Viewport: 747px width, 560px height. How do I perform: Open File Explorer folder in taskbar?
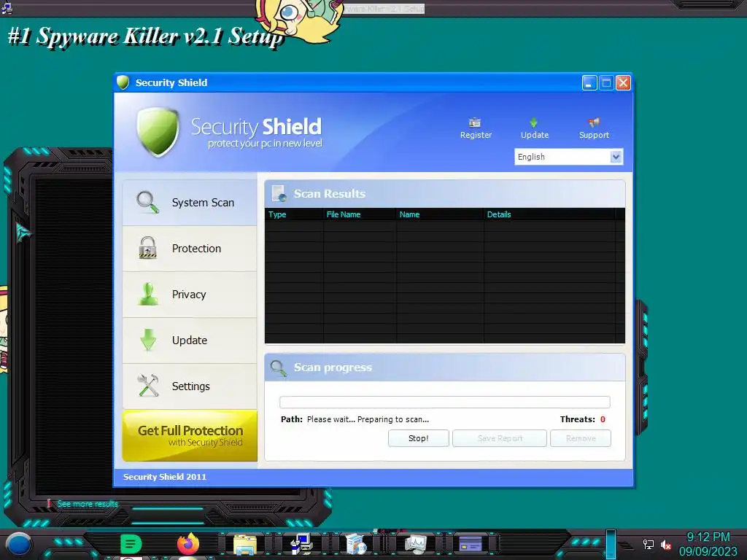[x=245, y=544]
